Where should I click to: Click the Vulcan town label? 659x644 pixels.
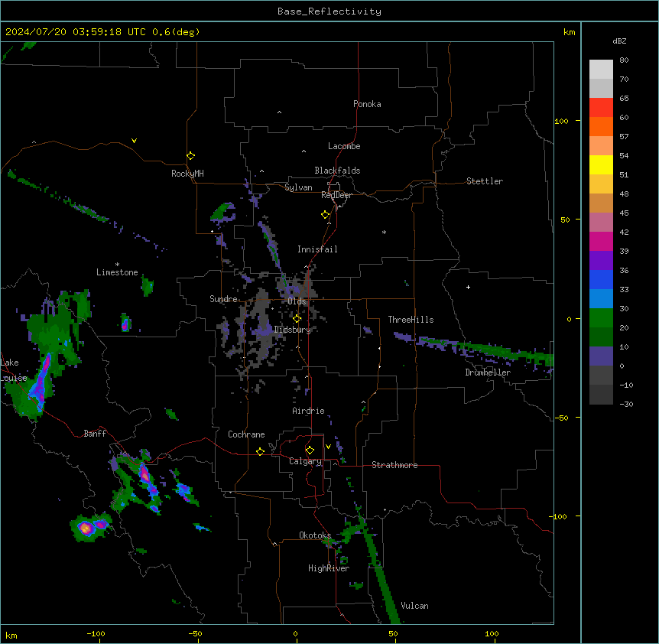414,606
